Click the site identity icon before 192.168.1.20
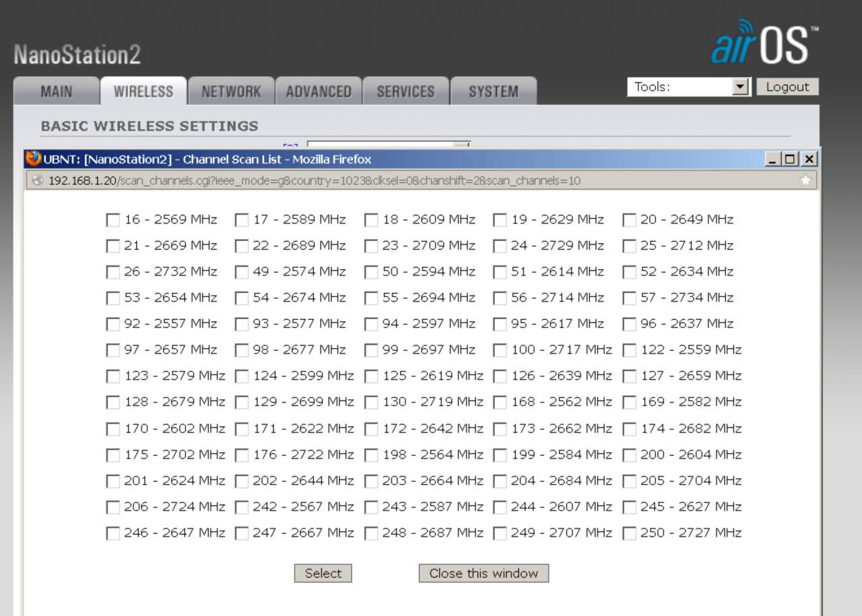The height and width of the screenshot is (616, 862). click(x=37, y=180)
